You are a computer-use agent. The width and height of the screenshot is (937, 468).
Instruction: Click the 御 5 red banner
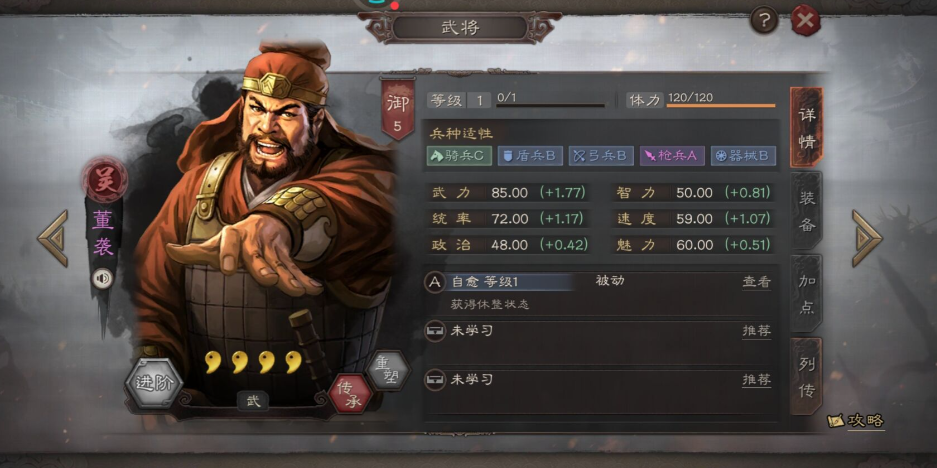[x=398, y=109]
